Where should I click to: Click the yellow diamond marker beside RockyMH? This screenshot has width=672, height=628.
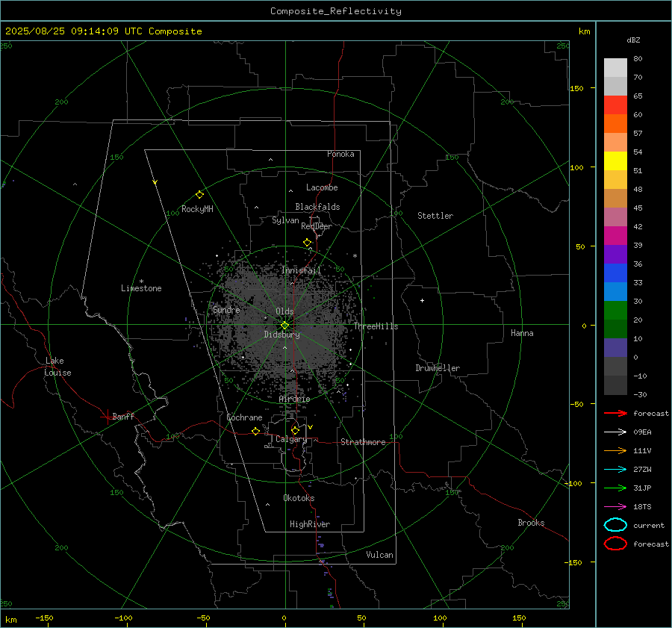pos(199,195)
